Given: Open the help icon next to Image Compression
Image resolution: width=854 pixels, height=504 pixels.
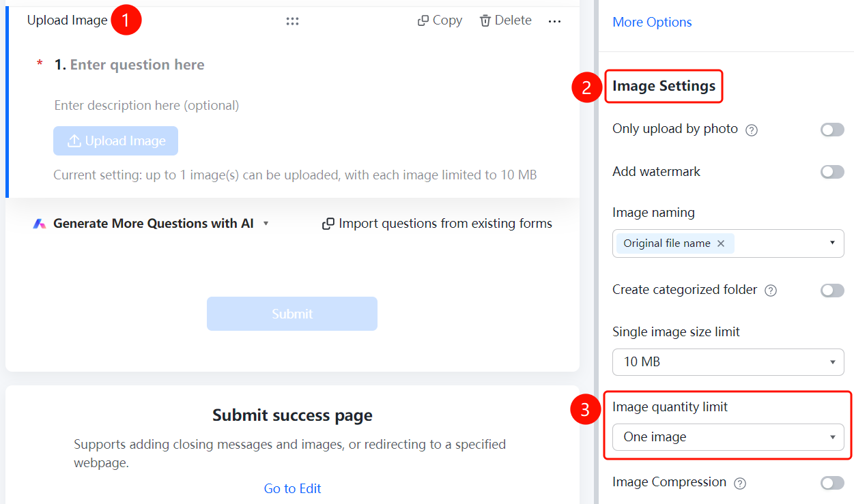Looking at the screenshot, I should (739, 483).
